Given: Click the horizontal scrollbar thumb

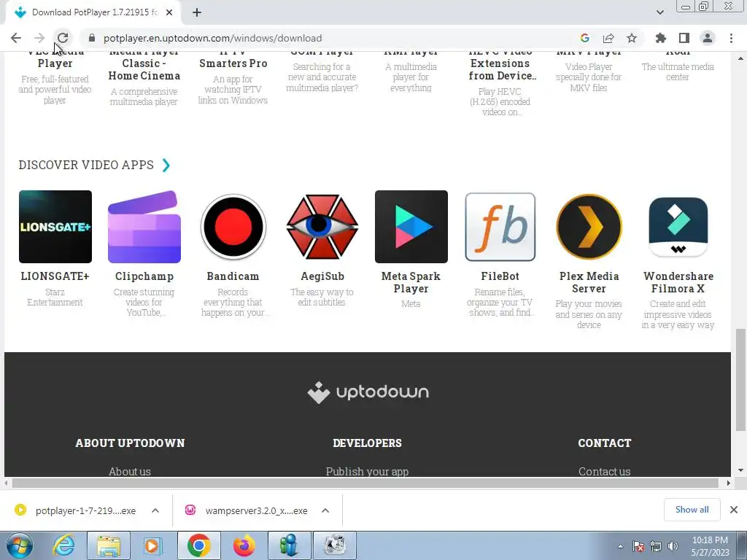Looking at the screenshot, I should pos(365,483).
